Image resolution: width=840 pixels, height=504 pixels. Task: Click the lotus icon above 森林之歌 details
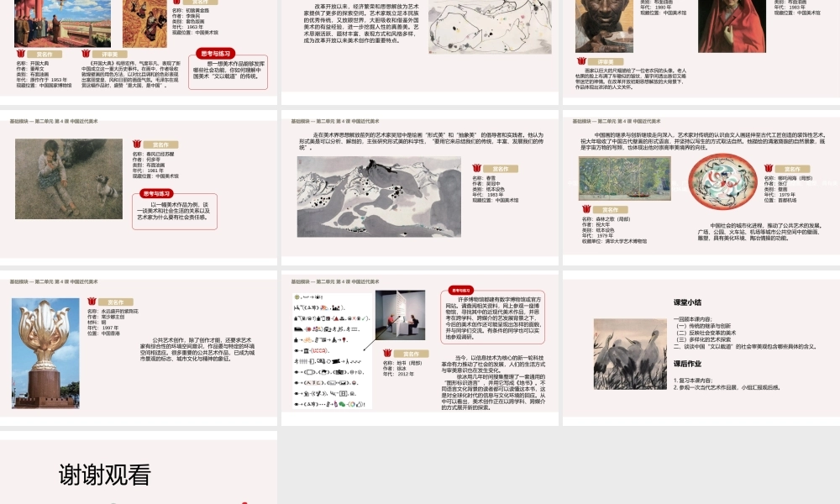pos(586,209)
